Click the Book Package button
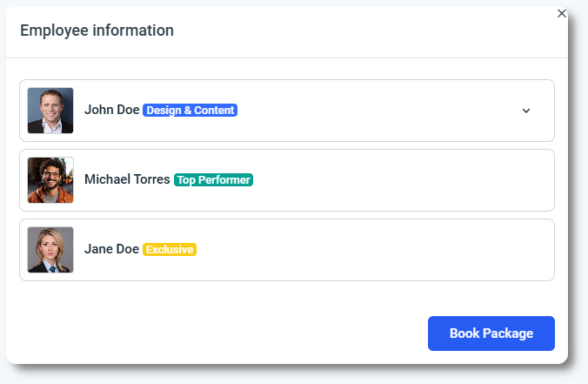Viewport: 588px width, 384px height. [491, 333]
